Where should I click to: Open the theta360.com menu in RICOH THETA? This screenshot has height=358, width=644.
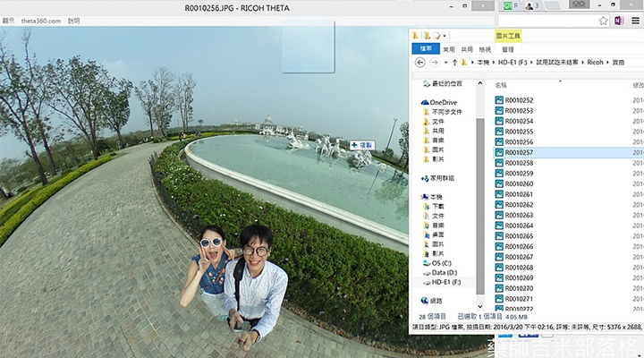click(40, 21)
